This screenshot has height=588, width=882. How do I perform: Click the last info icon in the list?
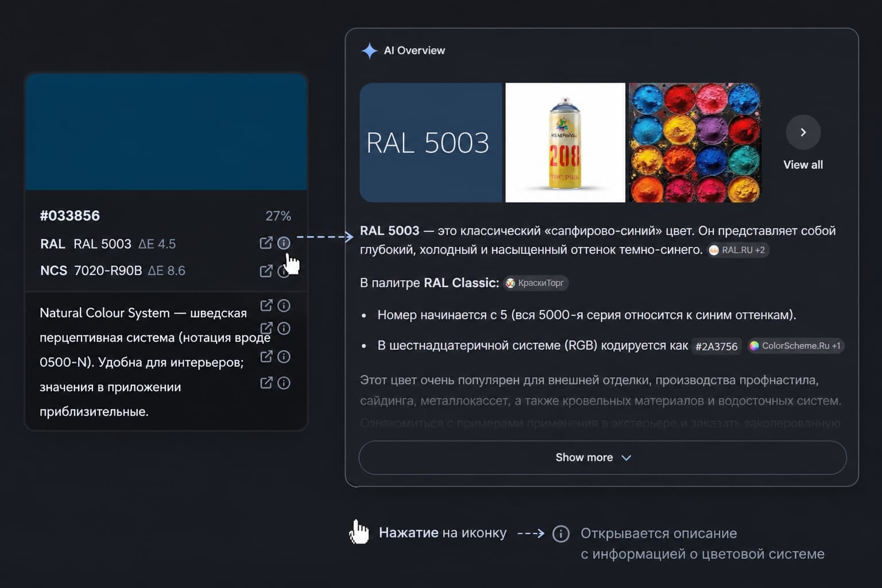[284, 382]
